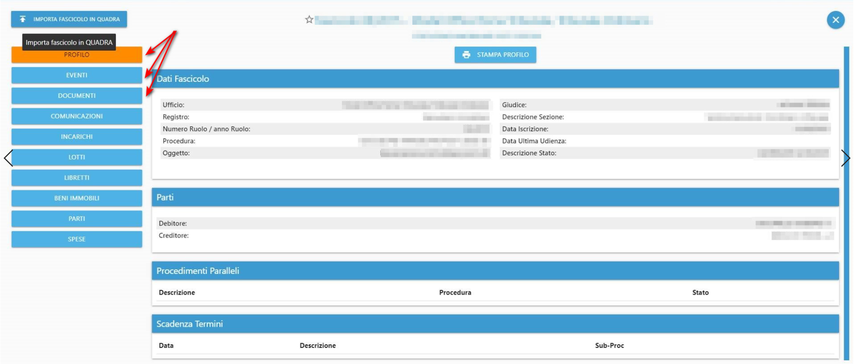
Task: Show the Comunicazioni section
Action: (x=76, y=116)
